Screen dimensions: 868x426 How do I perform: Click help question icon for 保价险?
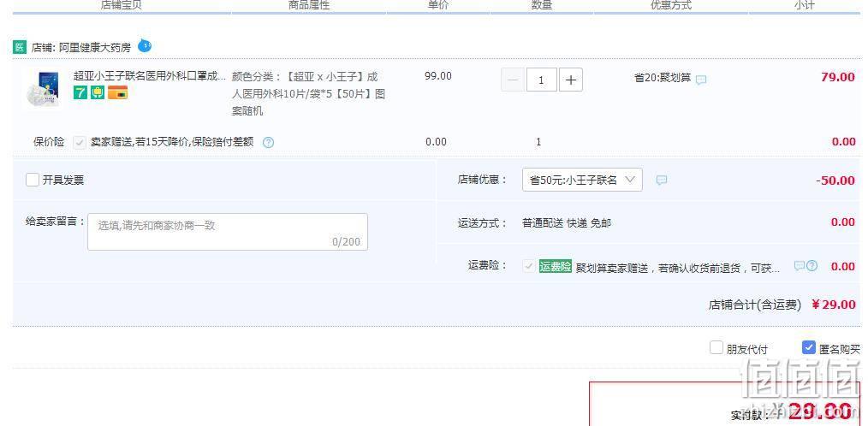coord(268,142)
